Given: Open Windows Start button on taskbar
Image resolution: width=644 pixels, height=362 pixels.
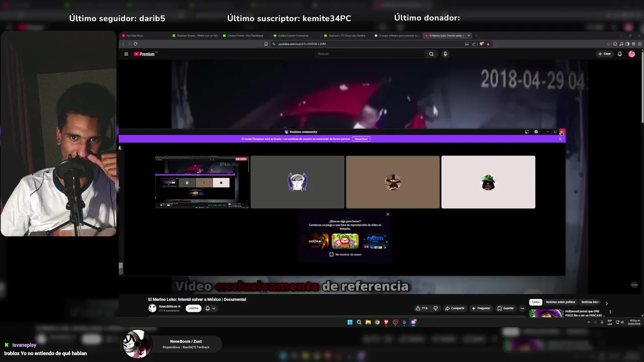Looking at the screenshot, I should 350,322.
